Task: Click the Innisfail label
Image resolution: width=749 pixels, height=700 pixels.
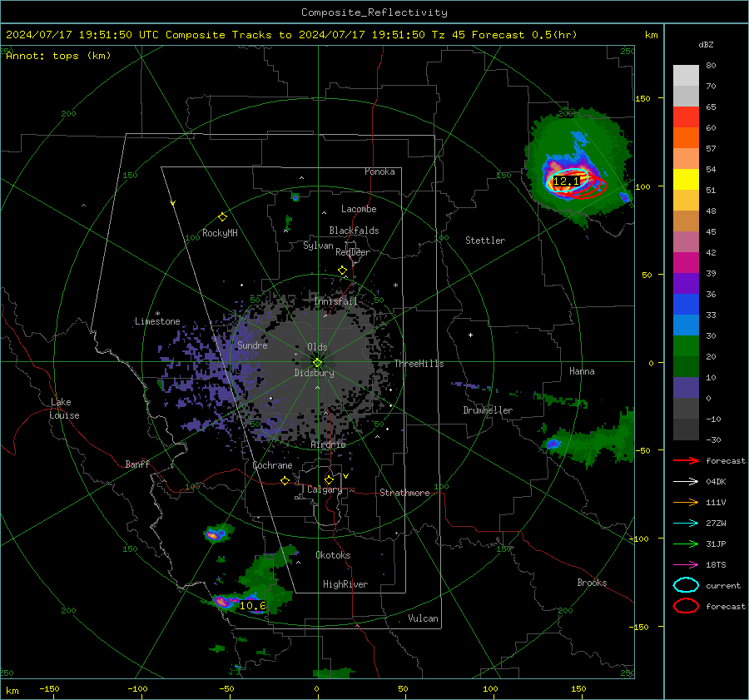Action: click(336, 301)
